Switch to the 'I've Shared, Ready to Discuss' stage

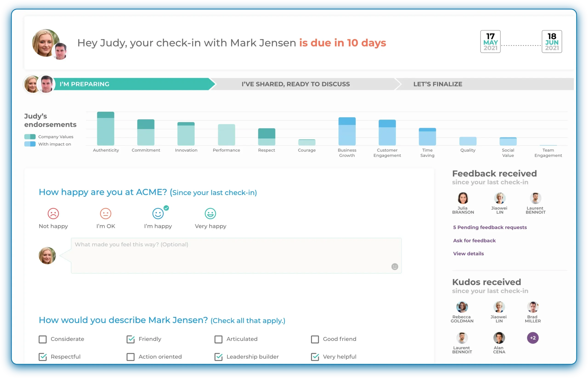[295, 84]
